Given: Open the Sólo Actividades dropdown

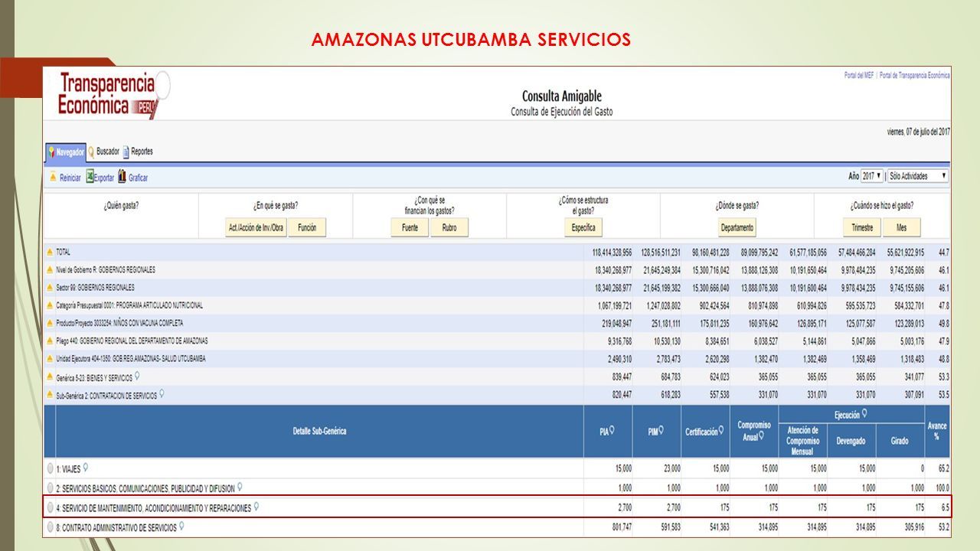Looking at the screenshot, I should (x=918, y=176).
